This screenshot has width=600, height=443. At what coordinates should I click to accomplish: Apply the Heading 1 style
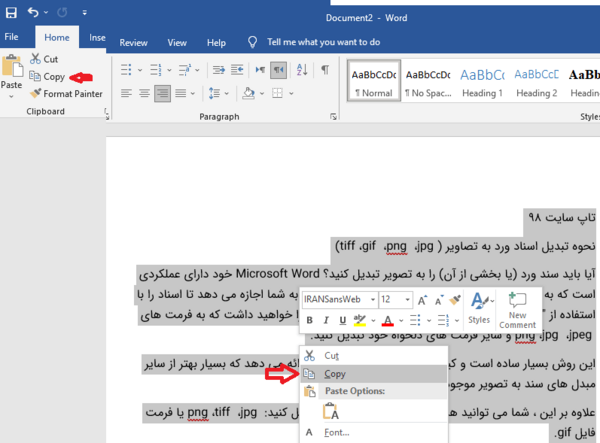coord(482,80)
